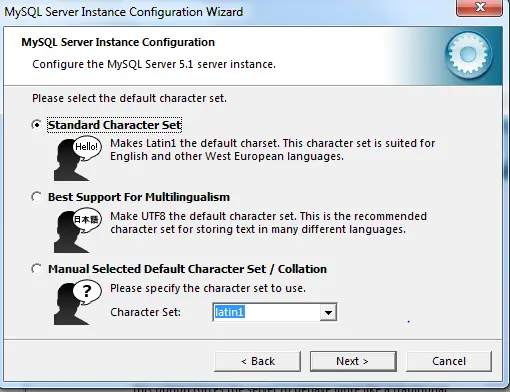Click 'MySQL Server Instance Configuration' heading
Viewport: 510px width, 392px height.
coord(118,42)
